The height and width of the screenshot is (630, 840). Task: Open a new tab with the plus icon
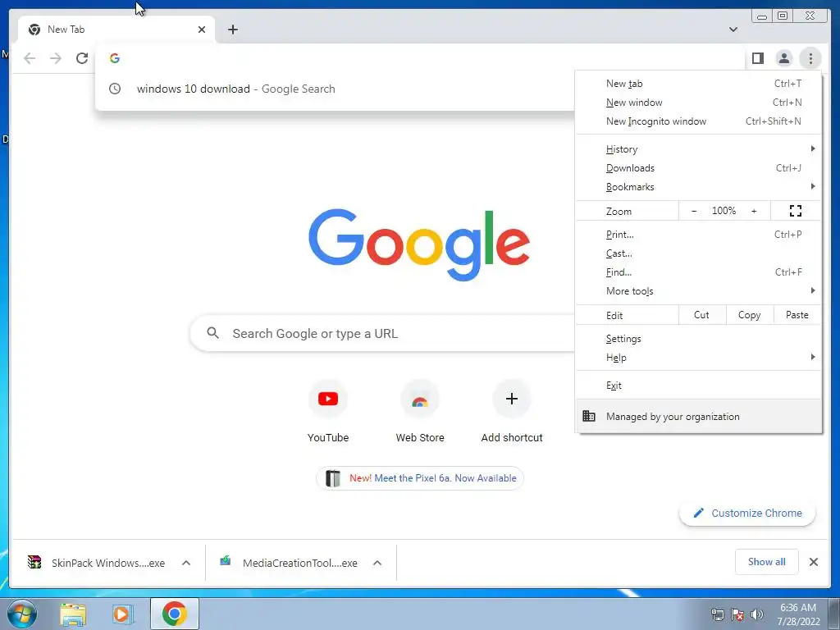click(232, 30)
